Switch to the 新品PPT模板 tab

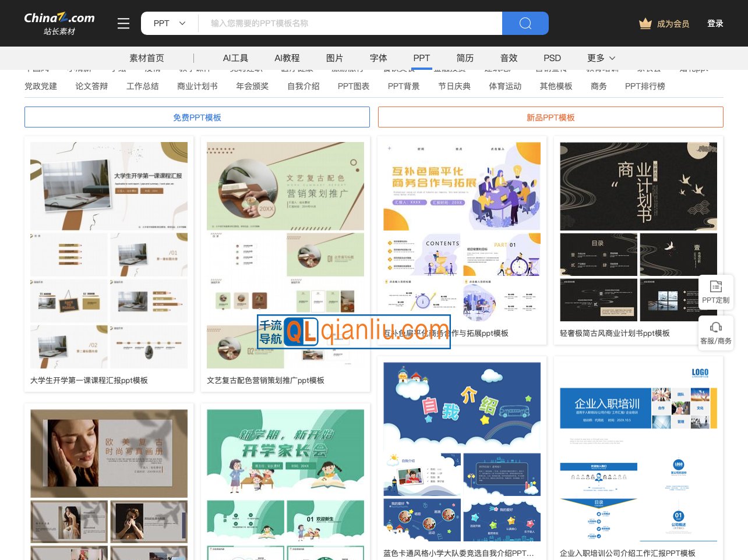551,117
